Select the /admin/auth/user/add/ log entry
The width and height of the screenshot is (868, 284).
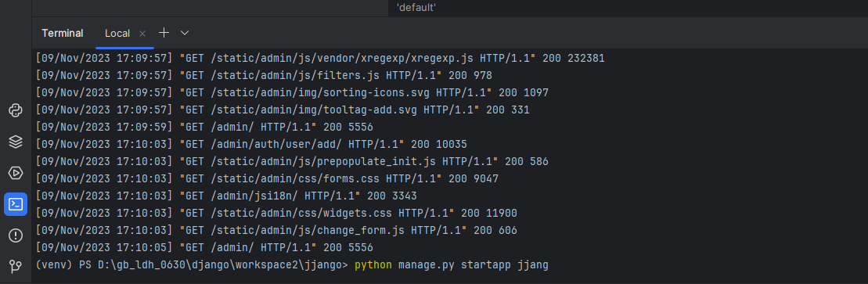click(x=251, y=145)
